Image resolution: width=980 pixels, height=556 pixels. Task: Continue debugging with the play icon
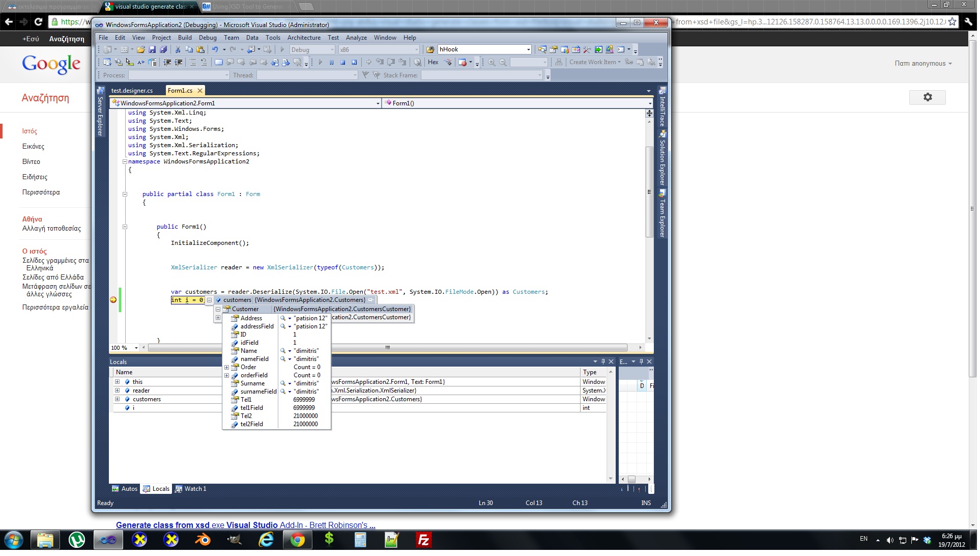point(321,62)
